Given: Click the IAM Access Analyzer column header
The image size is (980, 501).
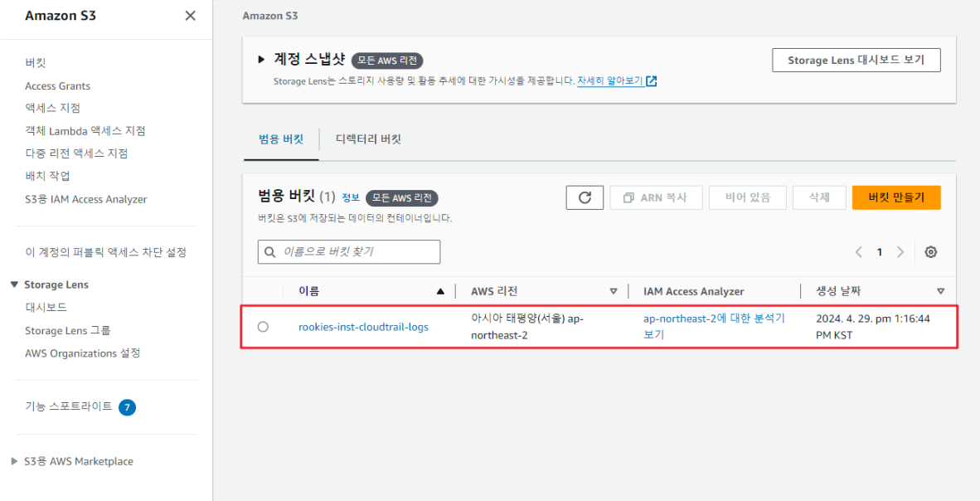Looking at the screenshot, I should [x=694, y=291].
